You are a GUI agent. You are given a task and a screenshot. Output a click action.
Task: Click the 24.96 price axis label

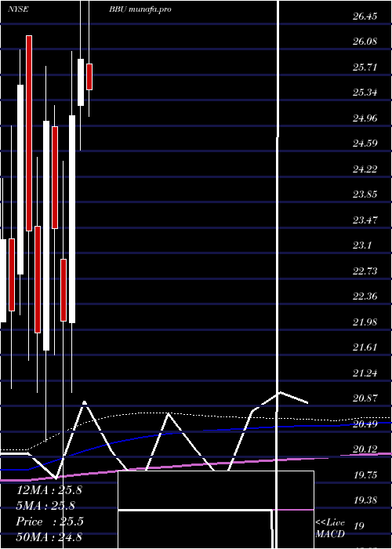pos(365,118)
